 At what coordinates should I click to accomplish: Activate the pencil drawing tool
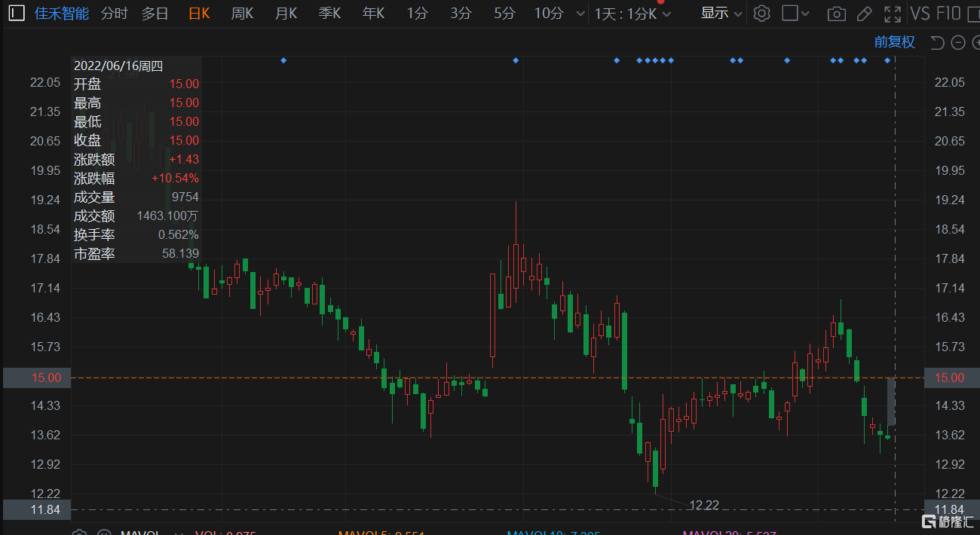(865, 14)
